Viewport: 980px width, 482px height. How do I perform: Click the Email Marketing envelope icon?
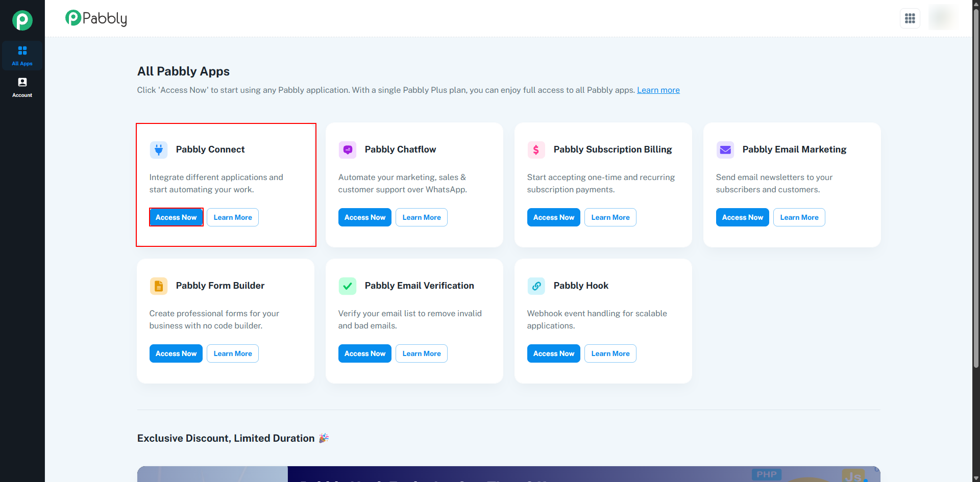click(725, 149)
